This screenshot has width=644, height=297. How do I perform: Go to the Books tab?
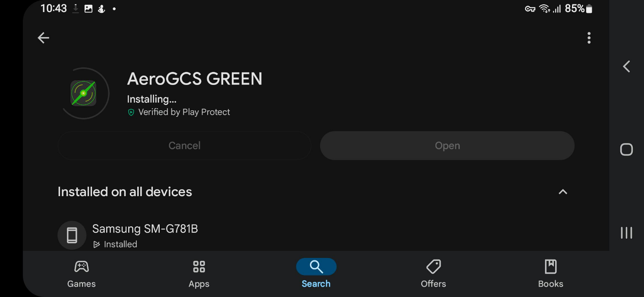pyautogui.click(x=550, y=274)
